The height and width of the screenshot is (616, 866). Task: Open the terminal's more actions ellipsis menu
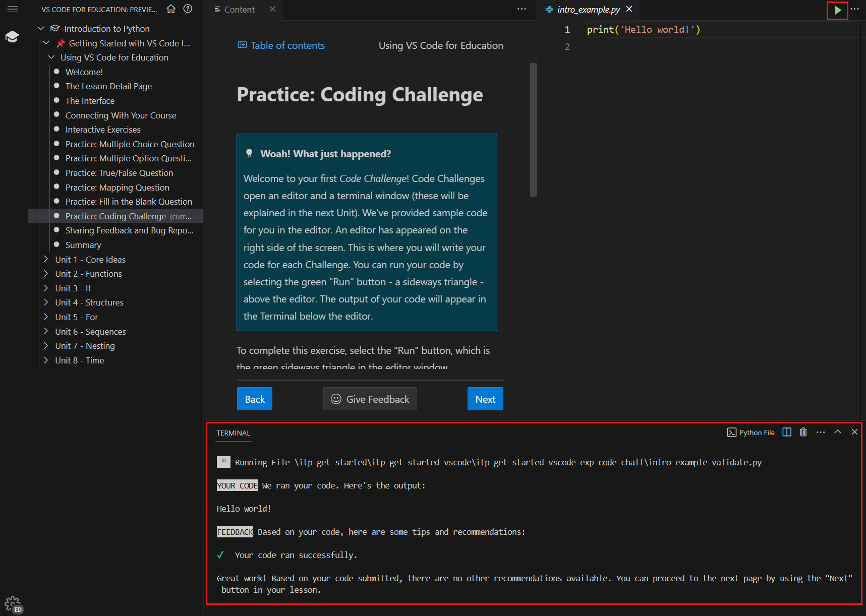point(821,432)
